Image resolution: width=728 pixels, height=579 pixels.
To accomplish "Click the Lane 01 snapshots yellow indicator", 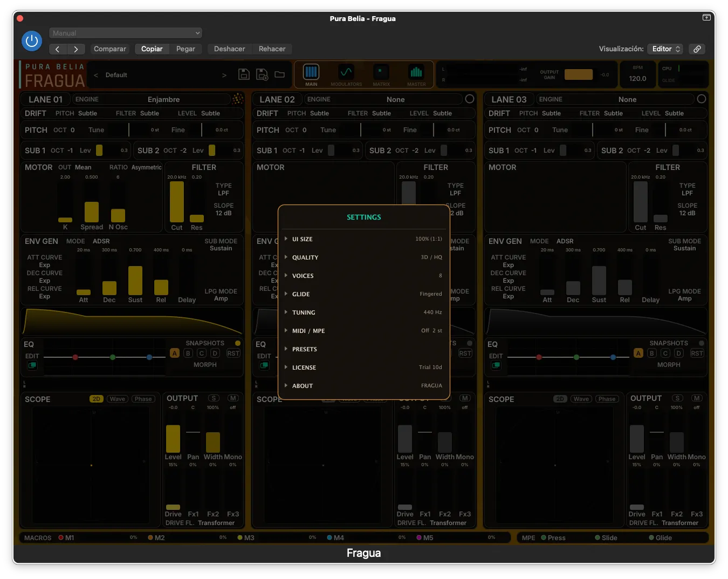I will click(x=238, y=343).
